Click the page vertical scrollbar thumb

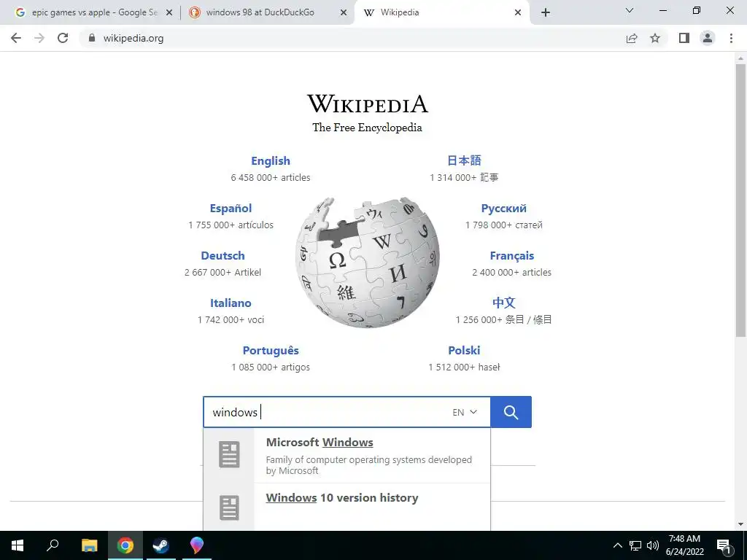point(740,200)
